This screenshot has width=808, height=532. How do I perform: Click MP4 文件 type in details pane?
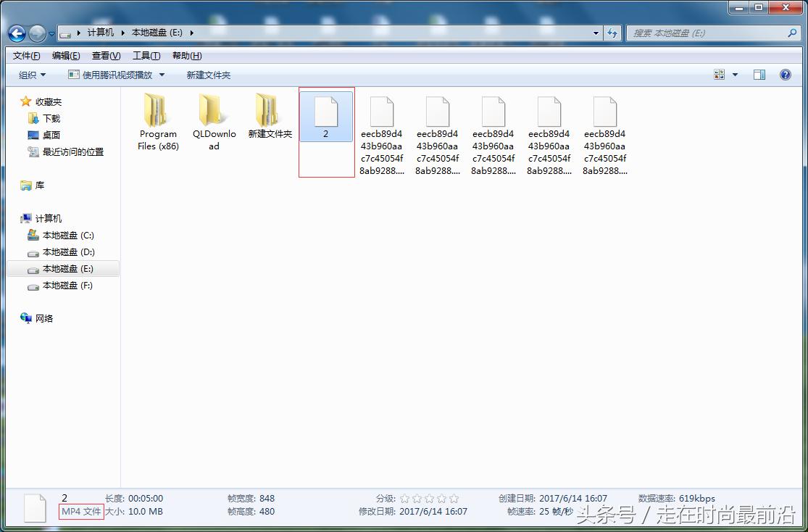click(81, 512)
